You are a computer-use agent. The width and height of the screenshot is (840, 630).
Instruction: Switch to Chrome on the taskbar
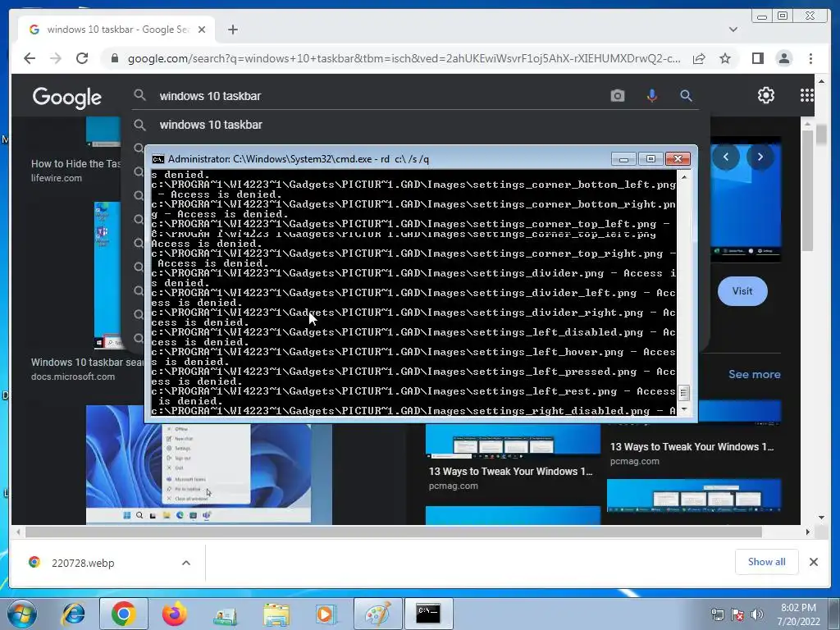[124, 614]
